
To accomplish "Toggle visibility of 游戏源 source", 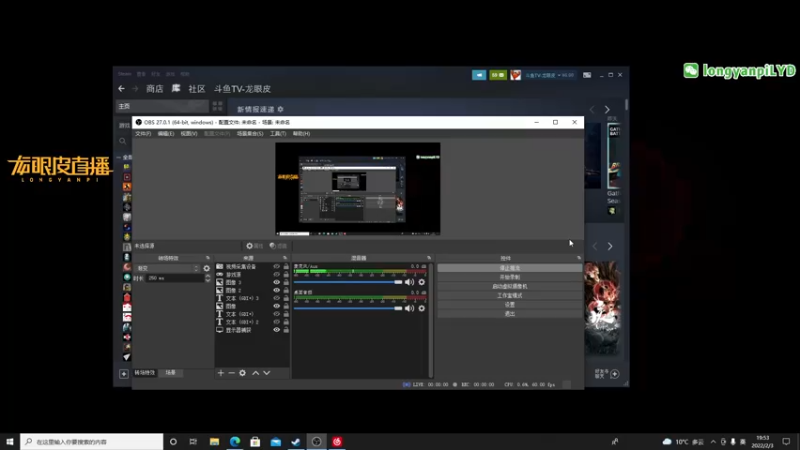I will tap(277, 274).
